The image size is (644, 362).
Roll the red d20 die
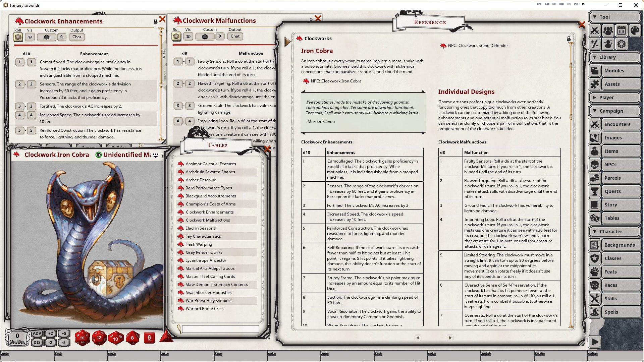pos(82,338)
